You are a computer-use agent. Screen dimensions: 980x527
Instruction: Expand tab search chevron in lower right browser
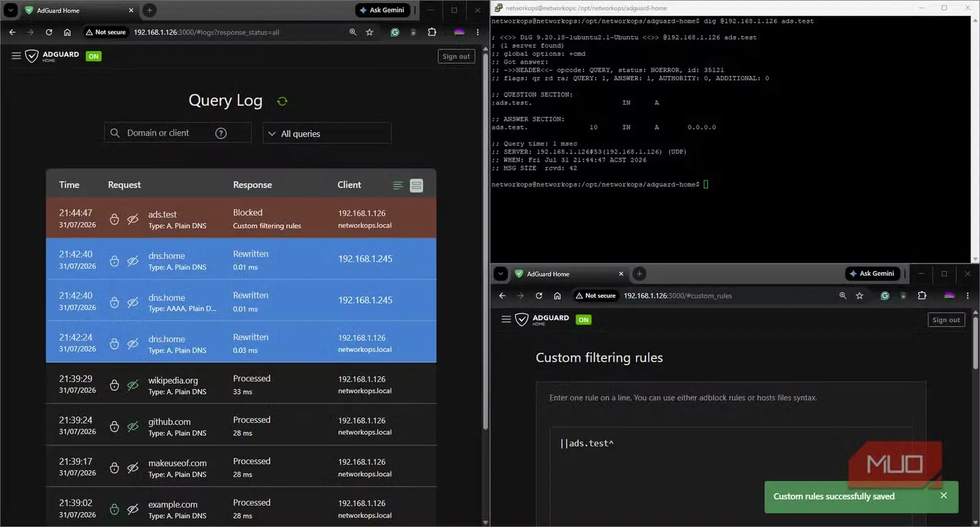coord(501,273)
